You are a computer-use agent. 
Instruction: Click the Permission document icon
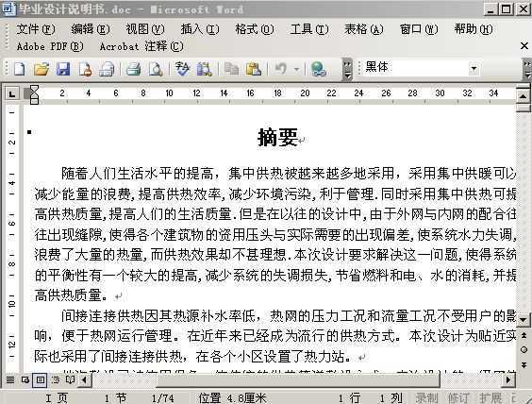click(85, 69)
